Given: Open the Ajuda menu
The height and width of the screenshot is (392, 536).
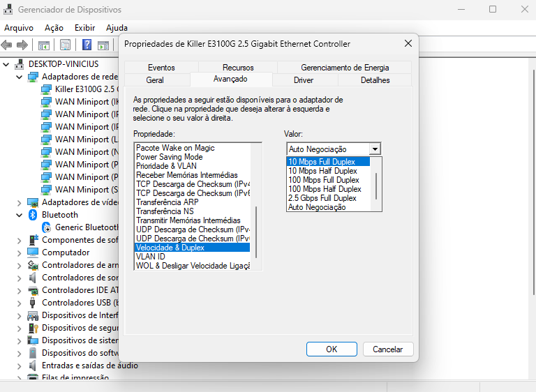Looking at the screenshot, I should [x=117, y=28].
